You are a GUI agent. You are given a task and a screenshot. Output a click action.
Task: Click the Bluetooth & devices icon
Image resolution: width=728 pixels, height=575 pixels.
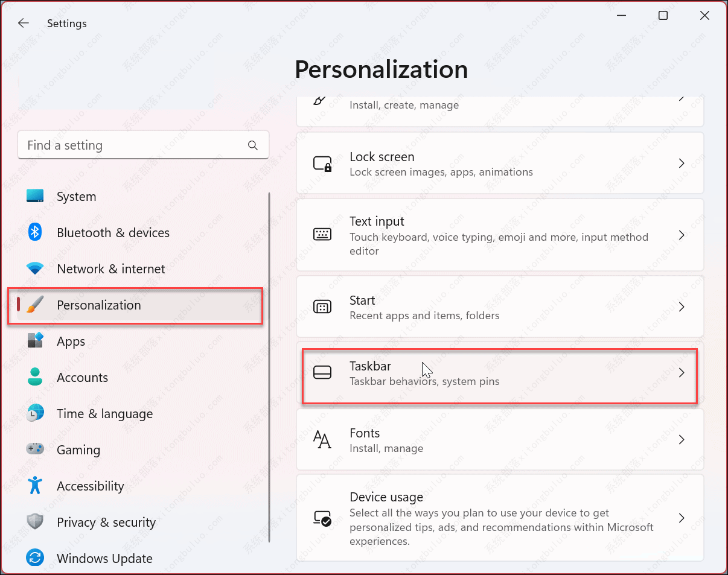point(34,232)
